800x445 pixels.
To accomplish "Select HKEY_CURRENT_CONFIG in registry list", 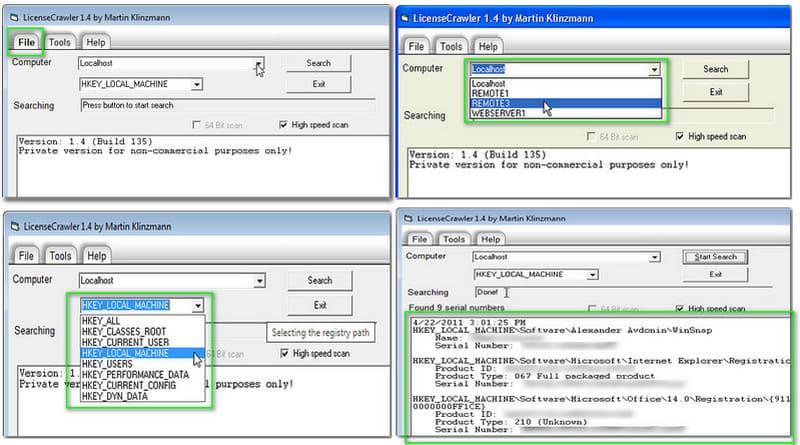I will pyautogui.click(x=142, y=385).
